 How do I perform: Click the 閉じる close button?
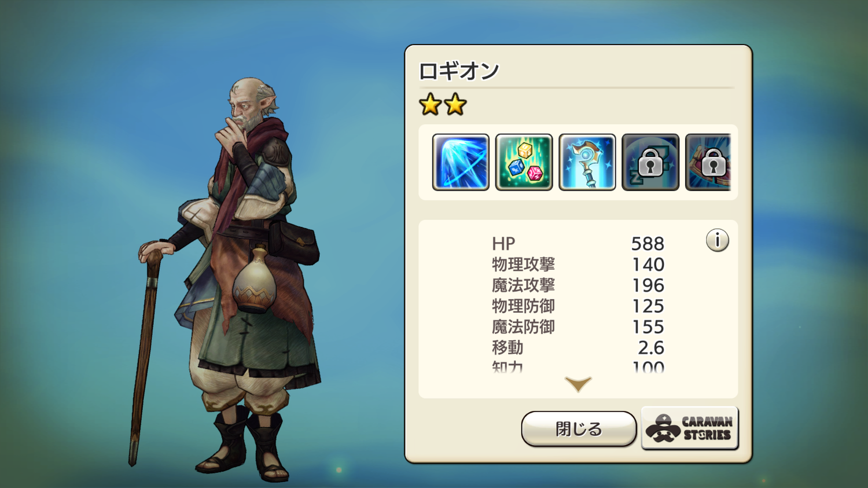point(579,429)
